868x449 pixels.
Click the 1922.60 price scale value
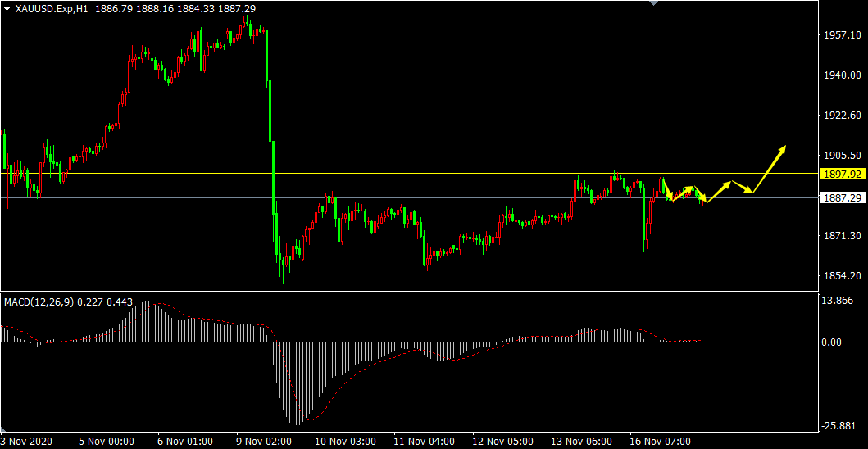point(842,116)
